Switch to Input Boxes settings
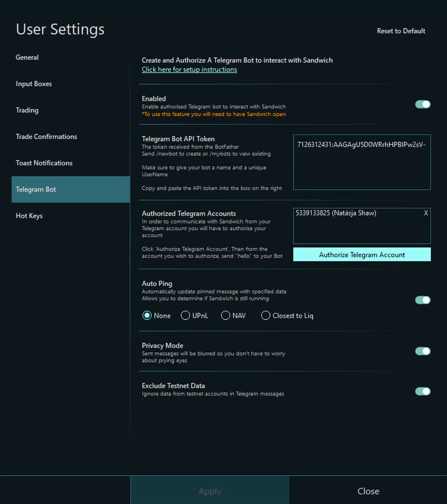 [34, 84]
